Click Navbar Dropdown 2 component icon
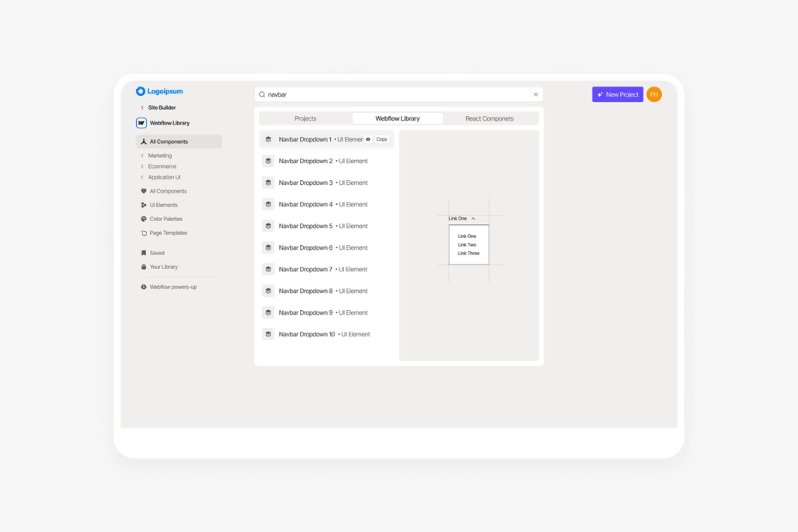798x532 pixels. pyautogui.click(x=268, y=161)
